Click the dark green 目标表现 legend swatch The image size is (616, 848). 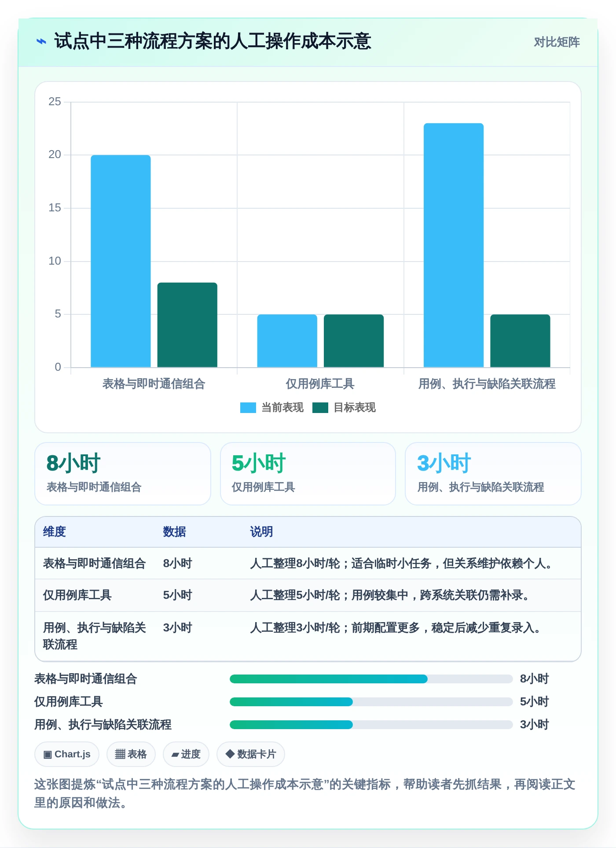pyautogui.click(x=320, y=408)
